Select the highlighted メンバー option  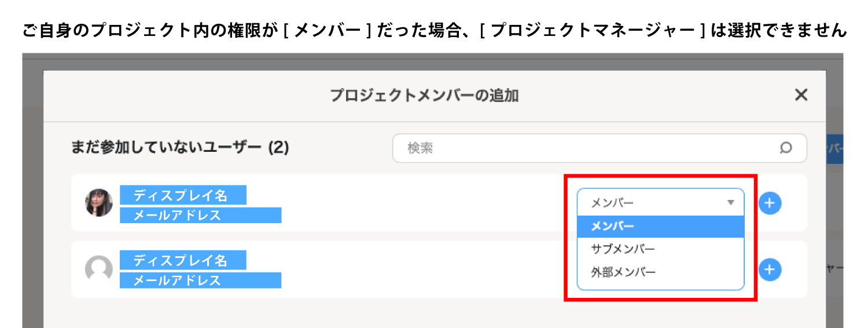(660, 227)
